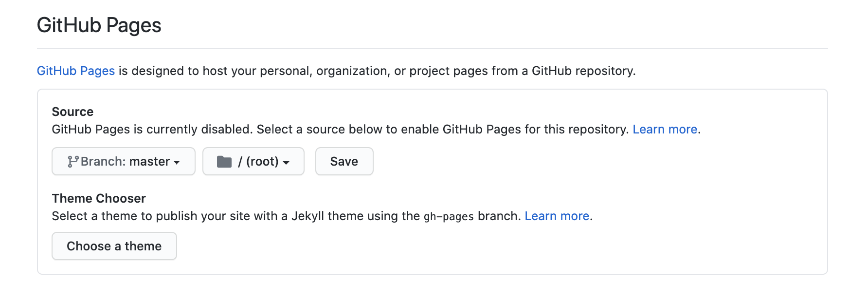Expand the / (root) folder dropdown

(253, 162)
